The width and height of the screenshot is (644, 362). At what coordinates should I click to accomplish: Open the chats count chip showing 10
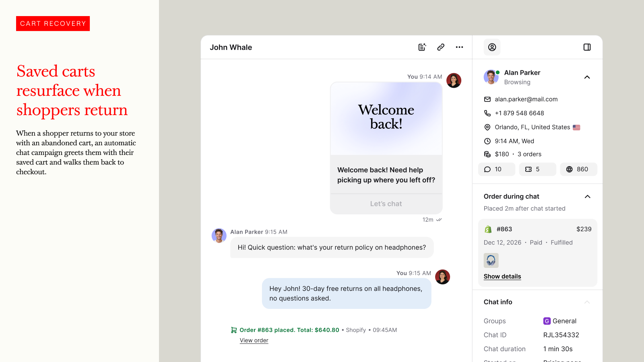coord(496,169)
